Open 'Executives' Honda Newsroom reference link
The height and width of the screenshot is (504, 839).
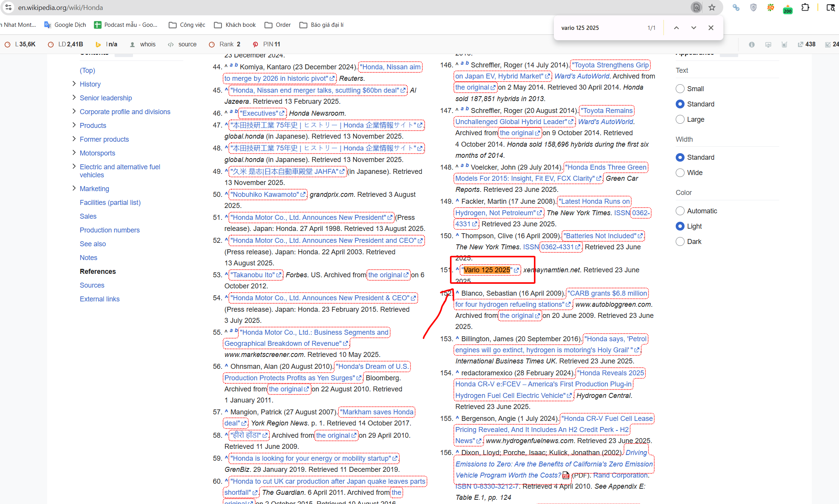coord(263,113)
